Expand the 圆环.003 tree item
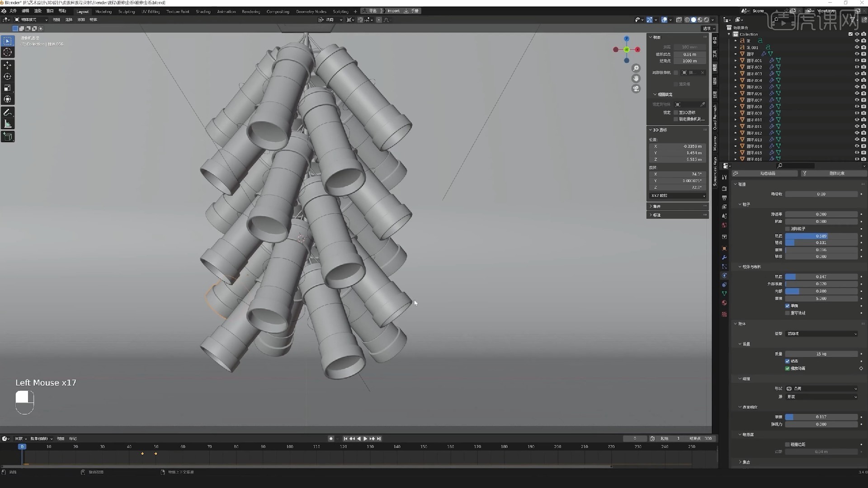The width and height of the screenshot is (868, 488). point(736,74)
